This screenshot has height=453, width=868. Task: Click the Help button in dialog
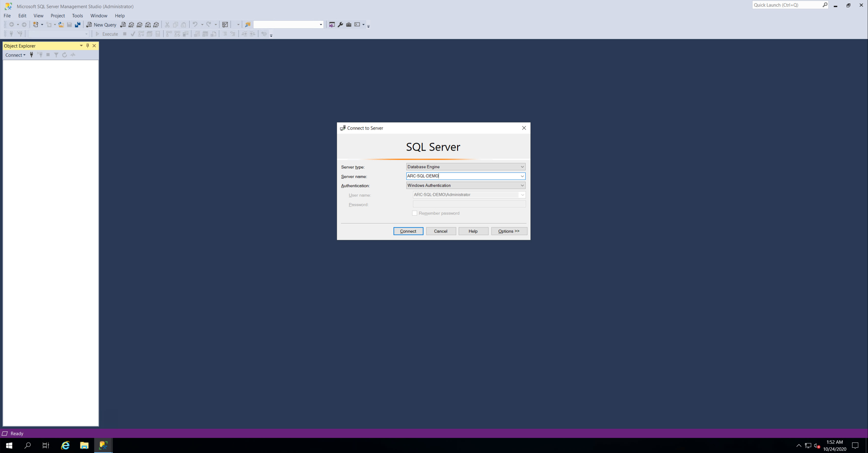473,231
